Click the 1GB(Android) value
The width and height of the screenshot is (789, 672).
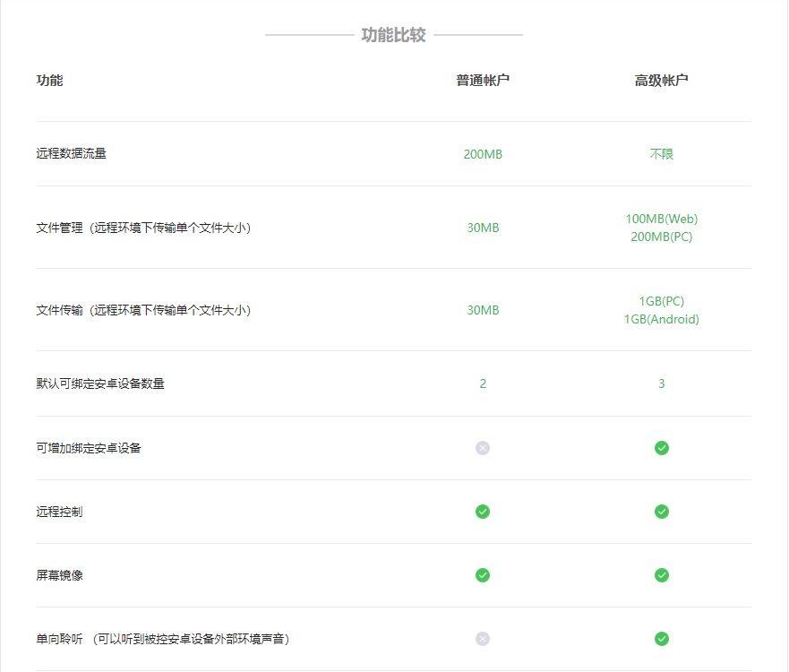(x=662, y=319)
